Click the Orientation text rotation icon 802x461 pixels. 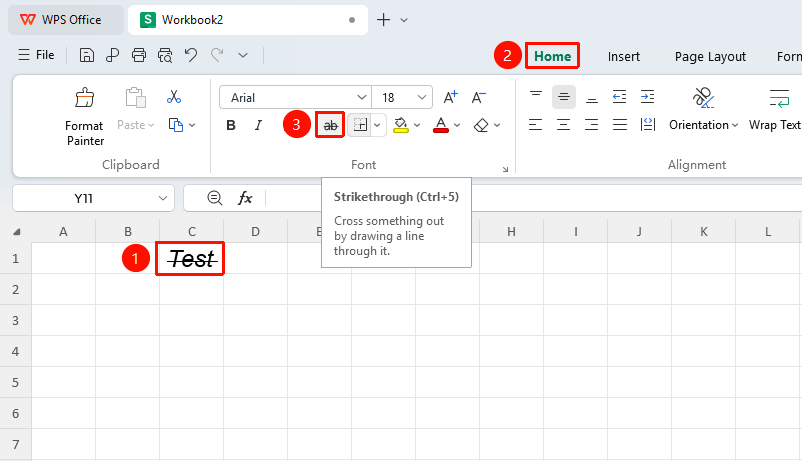(703, 97)
